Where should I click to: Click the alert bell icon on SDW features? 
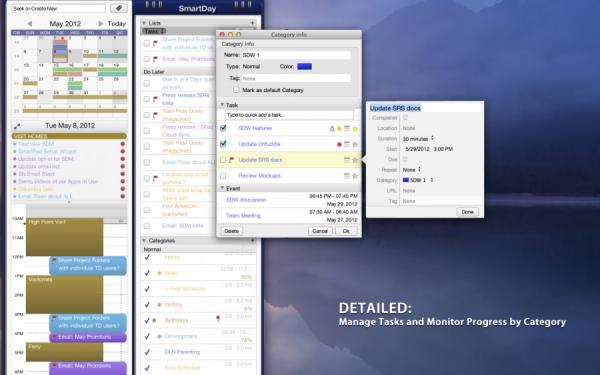[332, 129]
